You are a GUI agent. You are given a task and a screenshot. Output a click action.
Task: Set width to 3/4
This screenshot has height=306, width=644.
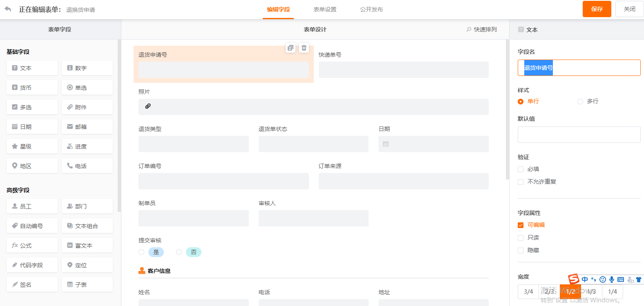528,292
